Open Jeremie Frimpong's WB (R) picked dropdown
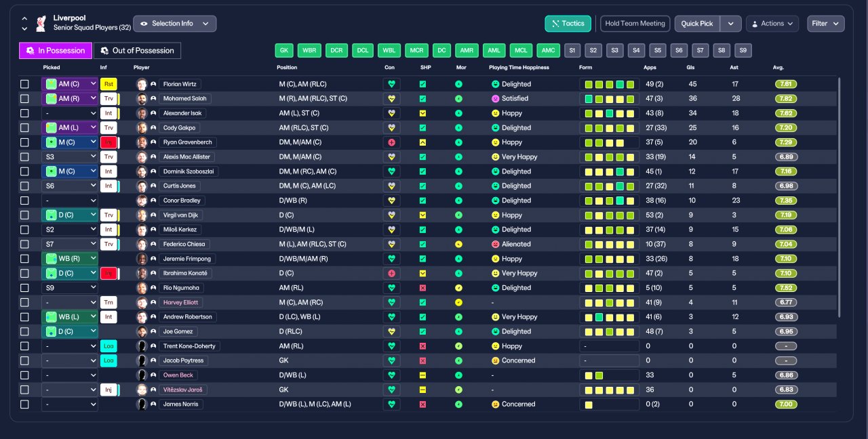Screen dimensions: 868x439 pos(70,259)
